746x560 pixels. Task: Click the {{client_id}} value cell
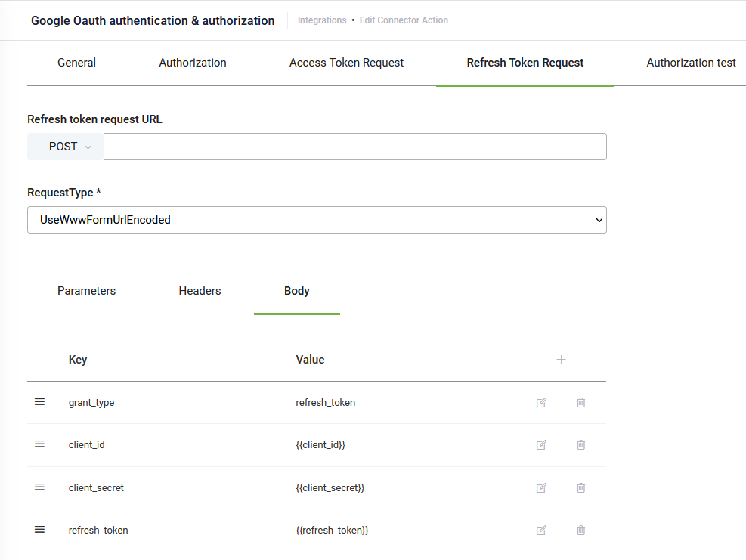coord(320,445)
